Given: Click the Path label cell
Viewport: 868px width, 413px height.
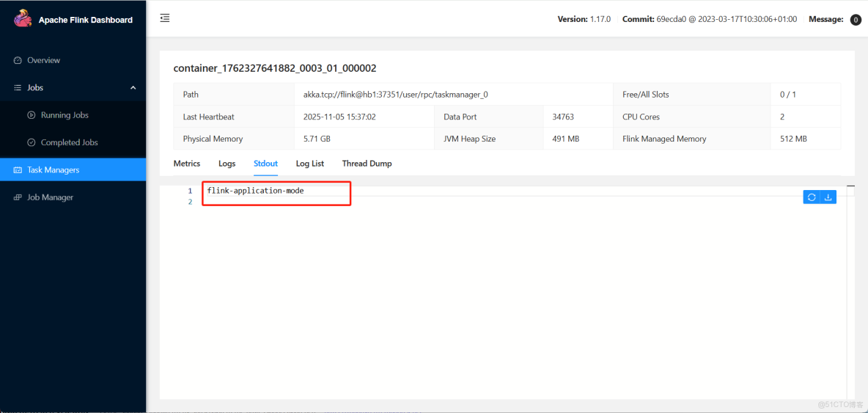Looking at the screenshot, I should coord(234,95).
